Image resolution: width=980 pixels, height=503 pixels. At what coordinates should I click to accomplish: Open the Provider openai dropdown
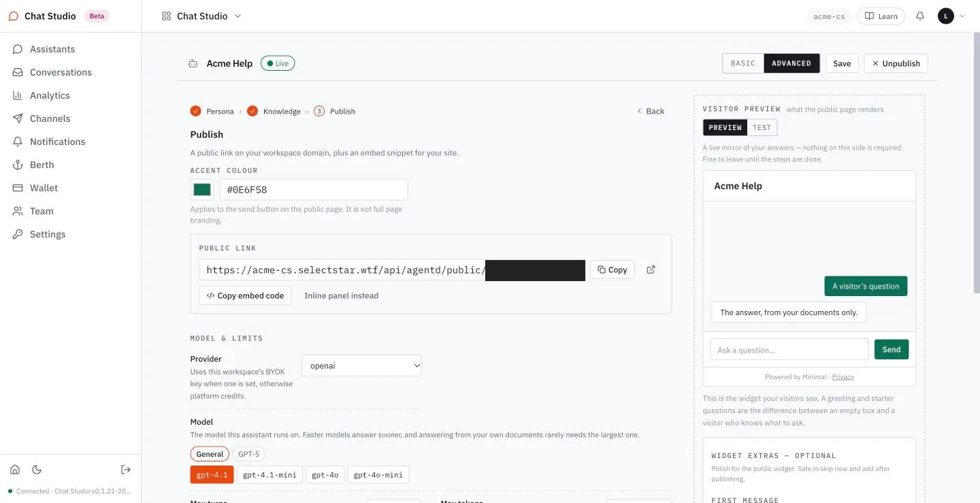click(x=361, y=366)
